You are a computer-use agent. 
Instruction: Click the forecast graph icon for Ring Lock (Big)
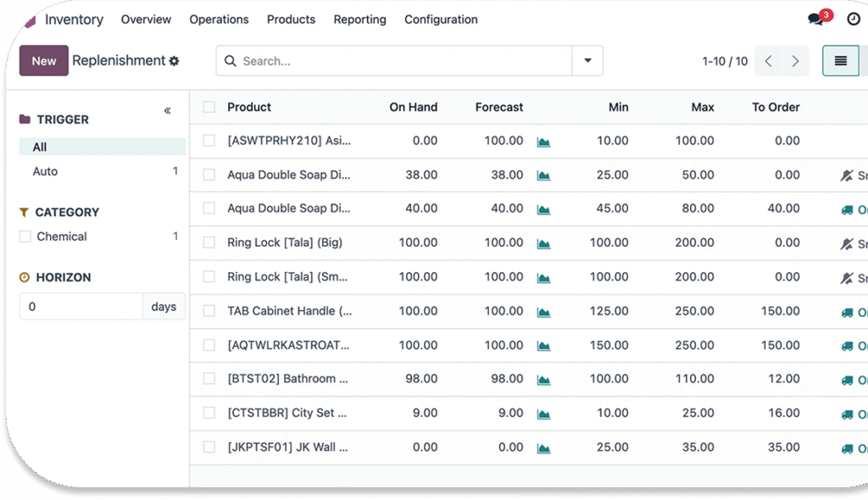543,243
